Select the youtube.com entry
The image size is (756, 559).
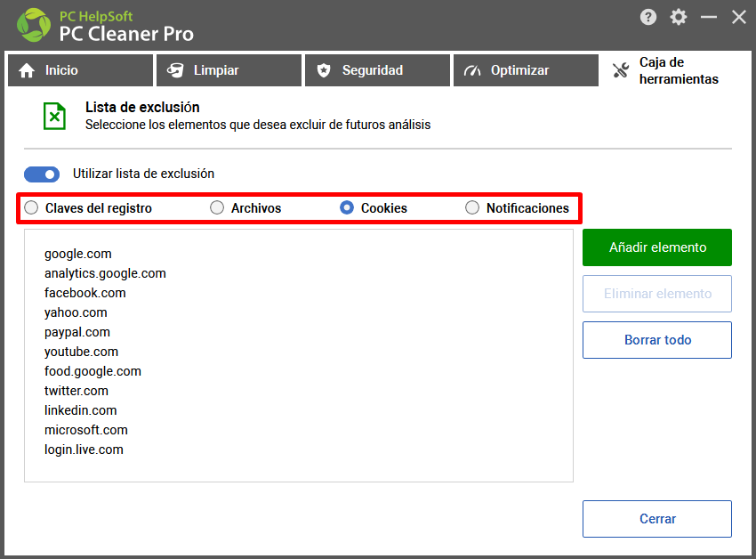click(82, 352)
